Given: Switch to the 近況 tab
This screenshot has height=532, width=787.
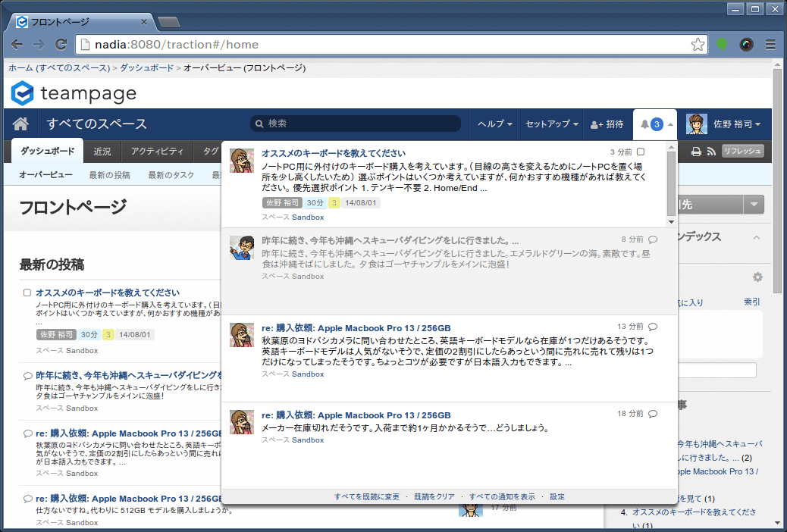Looking at the screenshot, I should click(102, 151).
